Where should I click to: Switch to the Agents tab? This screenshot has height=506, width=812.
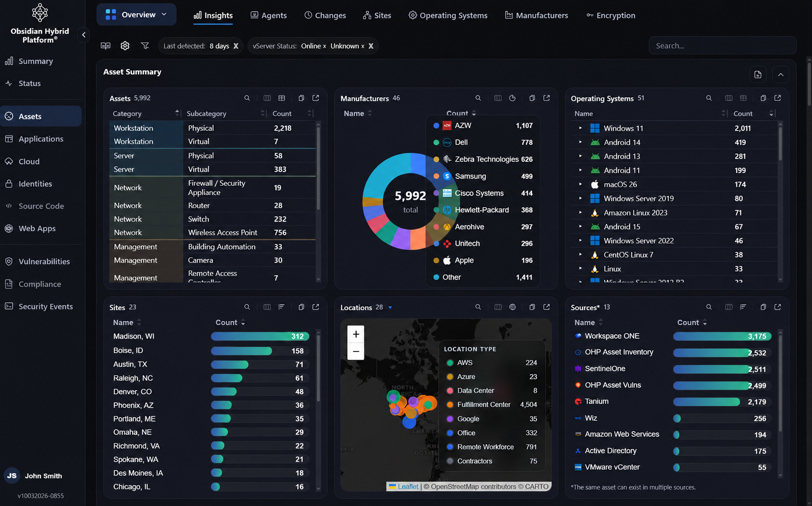268,15
